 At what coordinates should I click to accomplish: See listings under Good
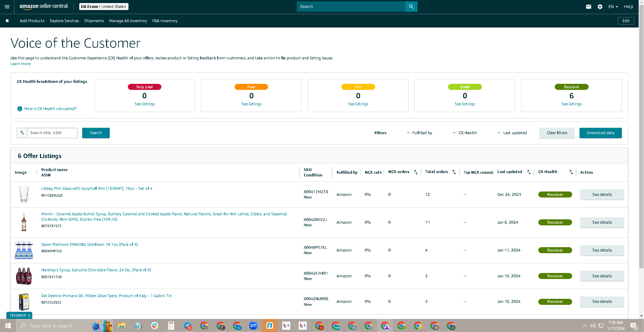point(465,104)
